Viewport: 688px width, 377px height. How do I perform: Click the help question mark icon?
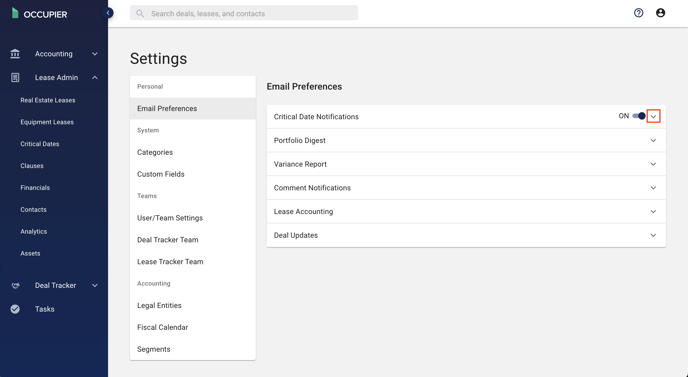pyautogui.click(x=638, y=13)
